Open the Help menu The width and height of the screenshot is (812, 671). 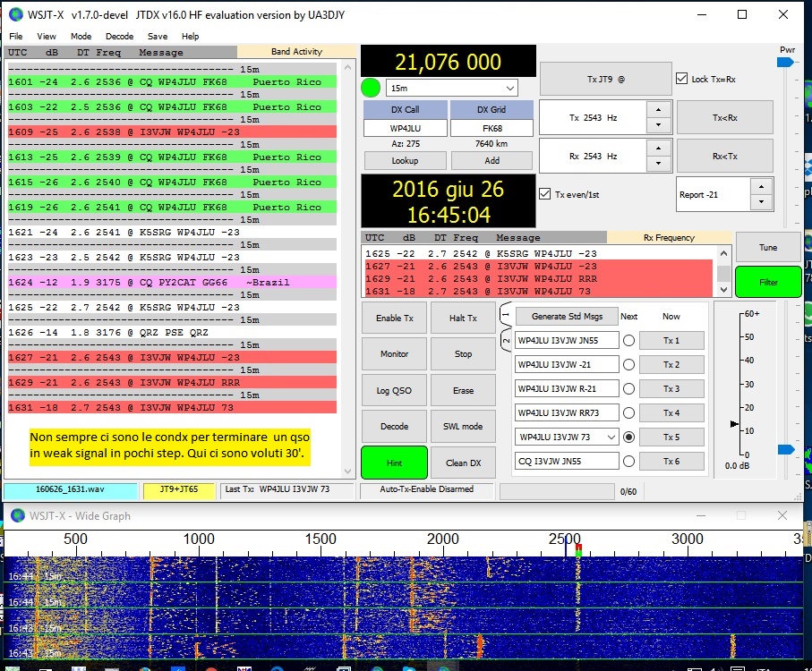pos(190,36)
